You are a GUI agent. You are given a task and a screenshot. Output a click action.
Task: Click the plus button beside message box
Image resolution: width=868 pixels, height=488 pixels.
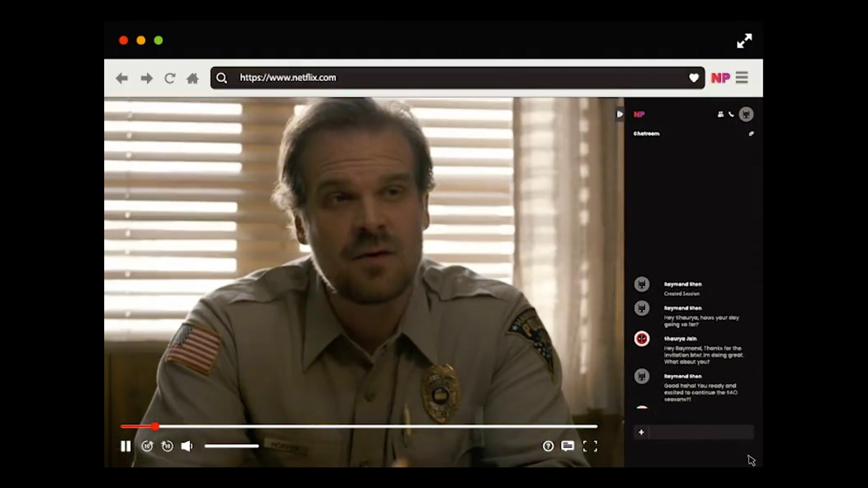point(641,432)
